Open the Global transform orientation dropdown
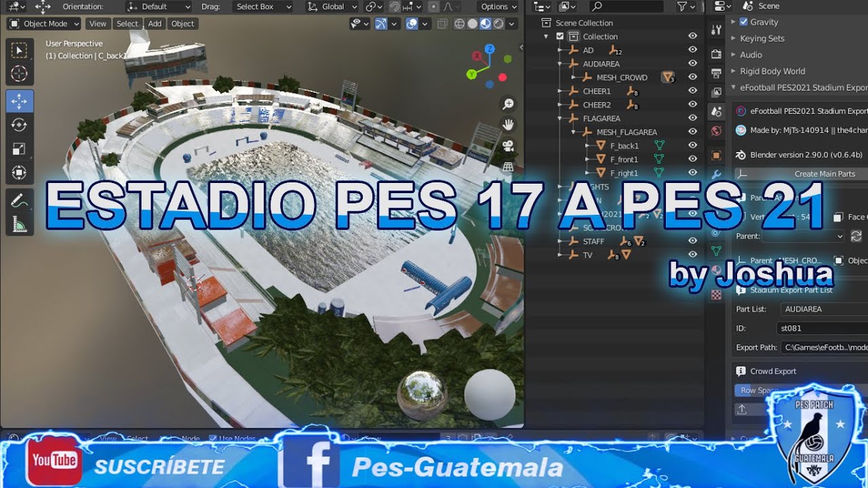The width and height of the screenshot is (868, 488). pyautogui.click(x=332, y=7)
